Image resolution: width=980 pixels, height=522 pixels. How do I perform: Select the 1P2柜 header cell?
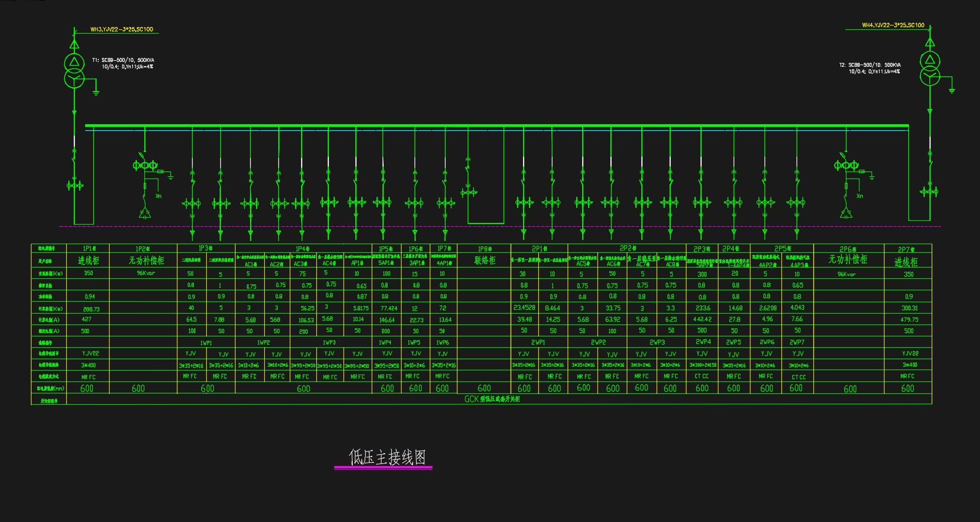(x=143, y=249)
